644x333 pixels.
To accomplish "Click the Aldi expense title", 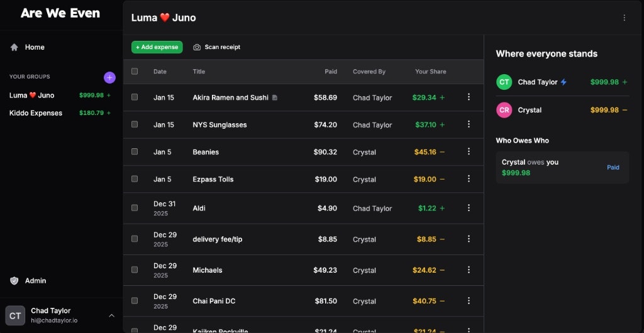I will tap(199, 209).
